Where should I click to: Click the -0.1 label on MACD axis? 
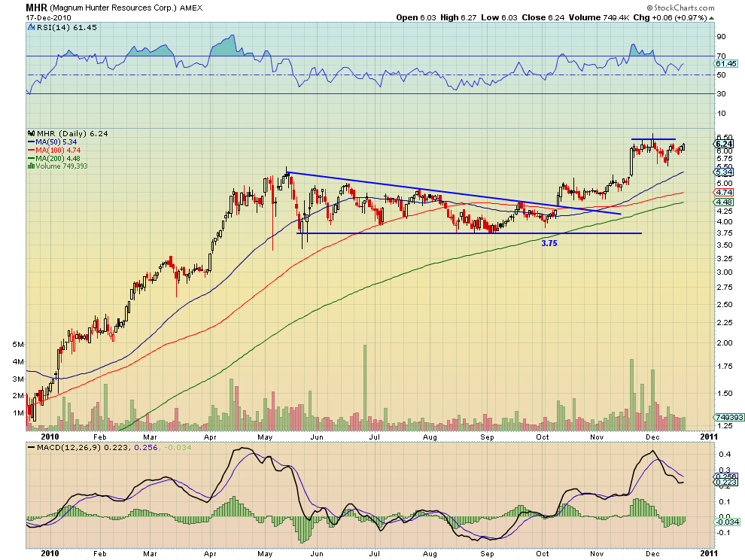723,532
